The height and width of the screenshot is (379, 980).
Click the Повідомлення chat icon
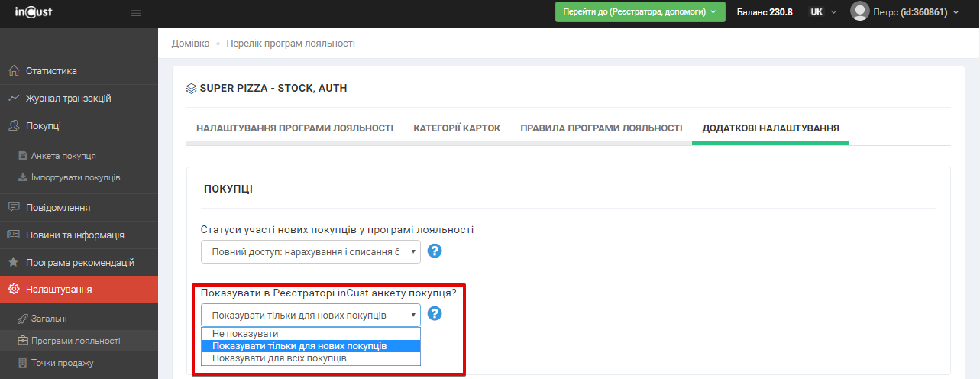click(x=14, y=207)
